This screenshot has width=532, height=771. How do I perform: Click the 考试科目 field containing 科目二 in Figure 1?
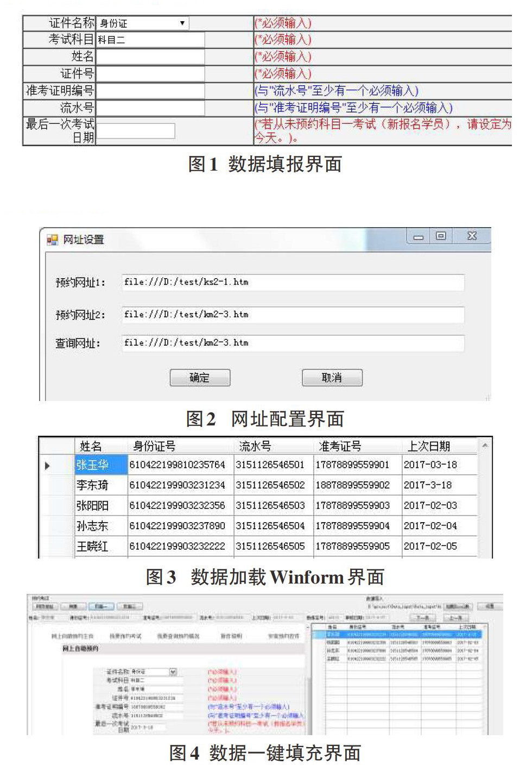pyautogui.click(x=151, y=40)
